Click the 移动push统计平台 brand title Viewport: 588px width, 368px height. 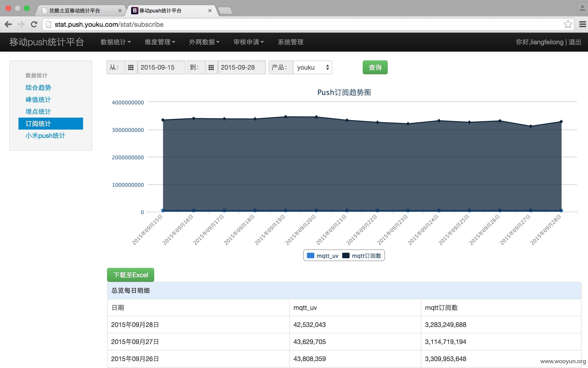[47, 42]
